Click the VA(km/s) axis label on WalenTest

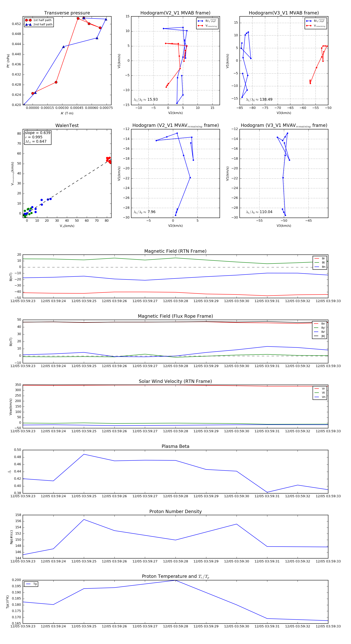(67, 226)
